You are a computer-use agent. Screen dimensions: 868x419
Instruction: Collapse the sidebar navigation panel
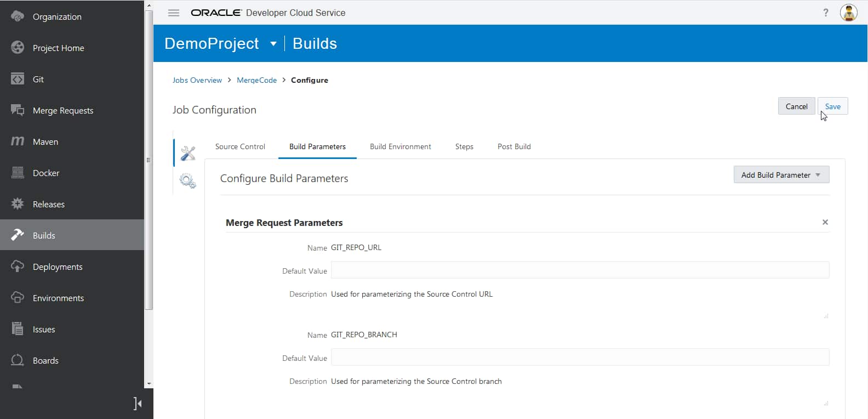(138, 404)
